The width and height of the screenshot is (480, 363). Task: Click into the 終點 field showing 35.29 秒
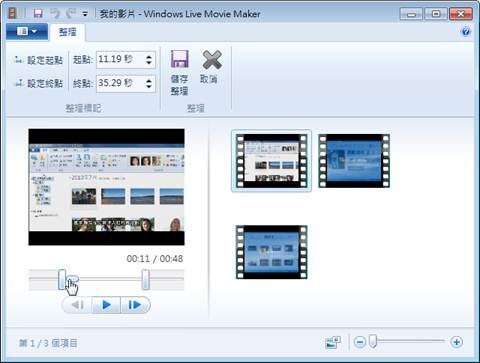pyautogui.click(x=120, y=83)
